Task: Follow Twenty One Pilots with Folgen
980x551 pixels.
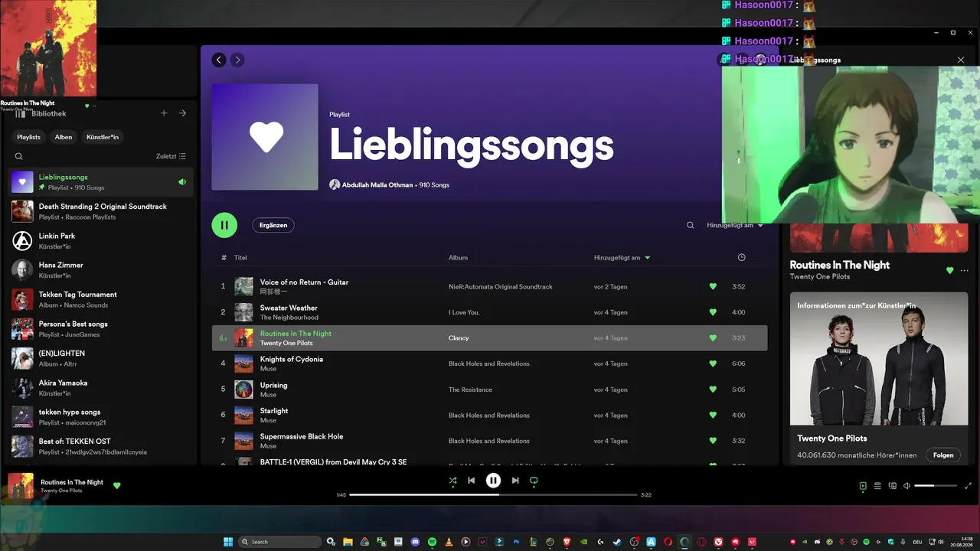Action: point(943,455)
